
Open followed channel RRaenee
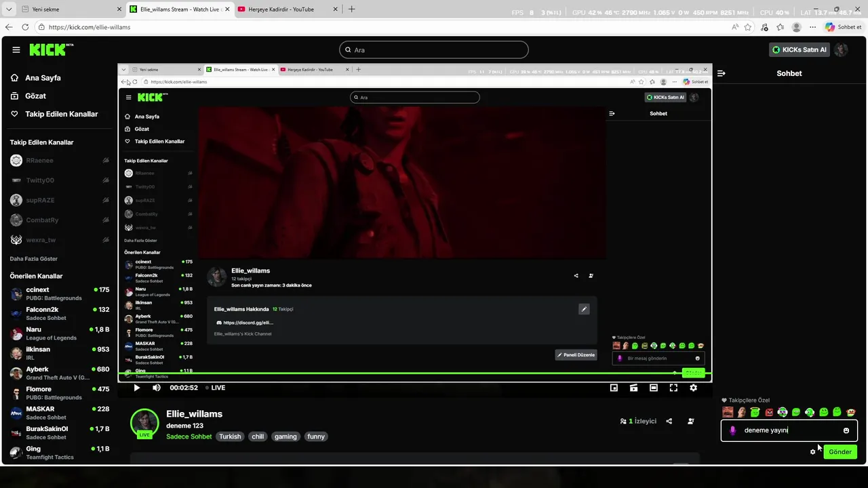(x=60, y=161)
